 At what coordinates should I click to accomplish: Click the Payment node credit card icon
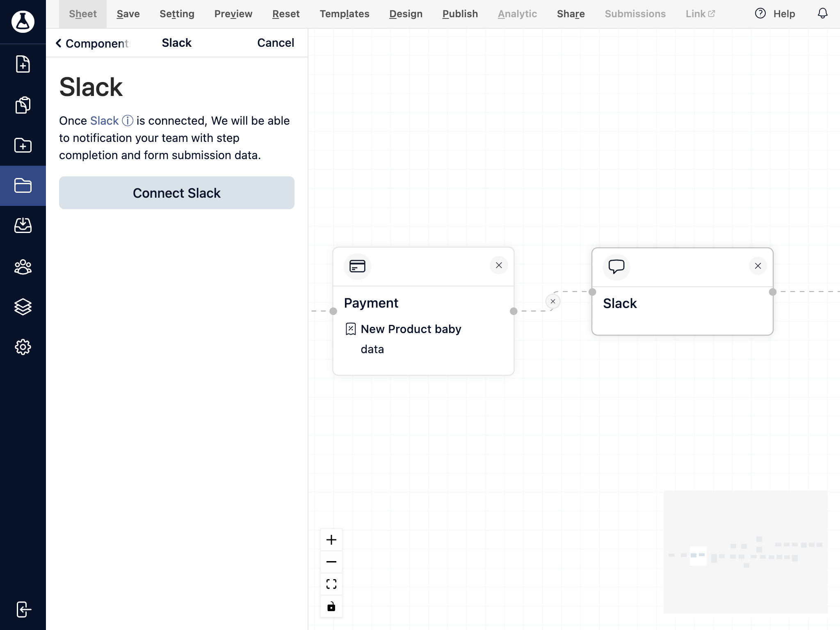[357, 266]
